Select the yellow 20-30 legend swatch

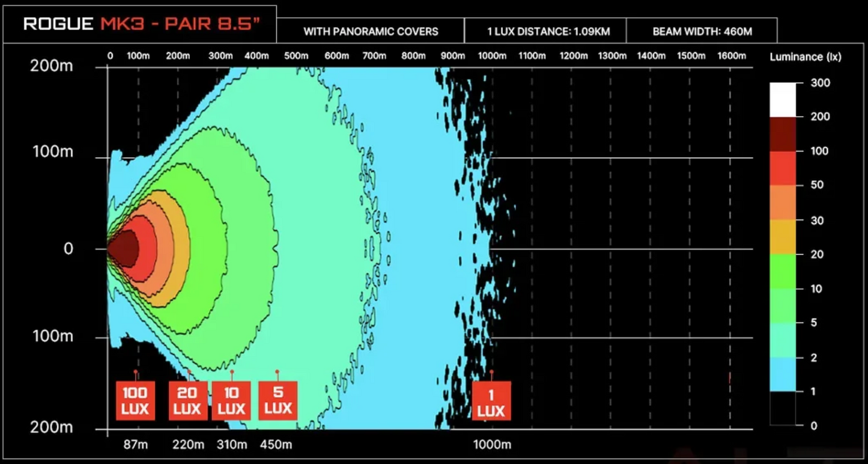pos(783,237)
